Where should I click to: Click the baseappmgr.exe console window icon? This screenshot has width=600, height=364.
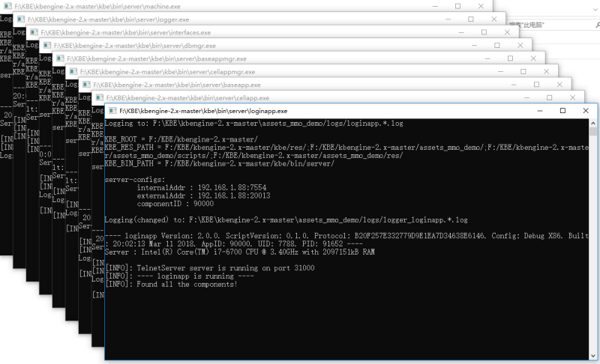59,58
